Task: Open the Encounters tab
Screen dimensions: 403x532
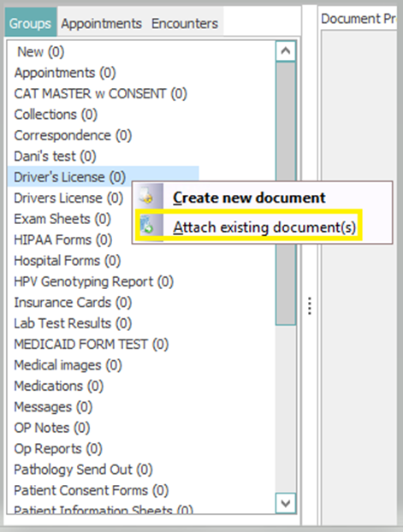Action: coord(185,23)
